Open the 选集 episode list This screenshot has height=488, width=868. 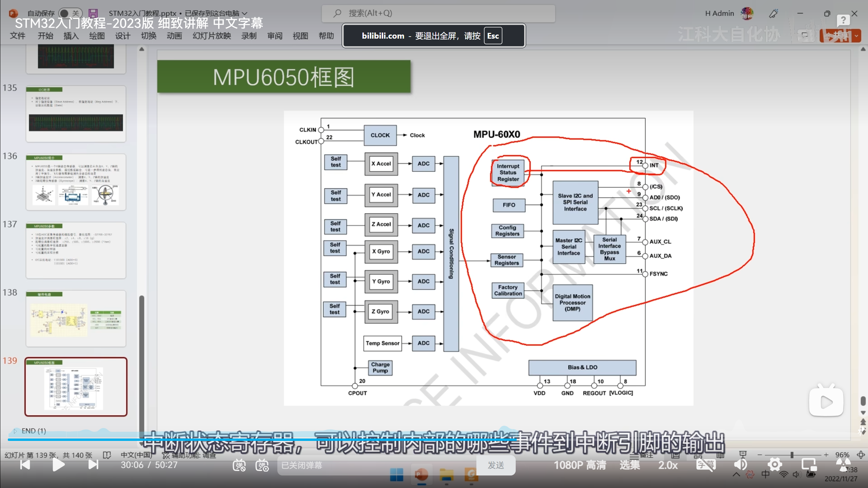[630, 465]
